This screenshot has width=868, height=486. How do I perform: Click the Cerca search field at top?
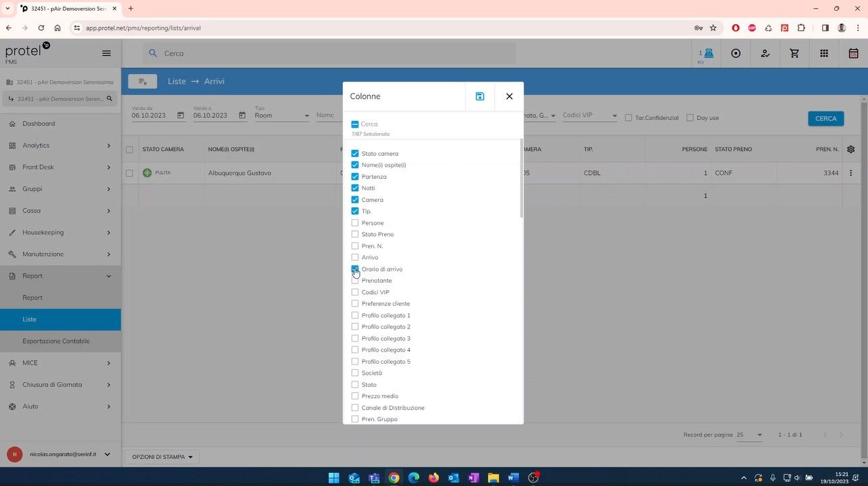329,53
